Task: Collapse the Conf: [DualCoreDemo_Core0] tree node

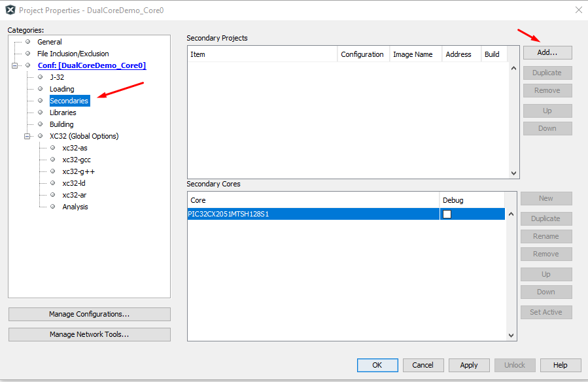Action: (15, 65)
